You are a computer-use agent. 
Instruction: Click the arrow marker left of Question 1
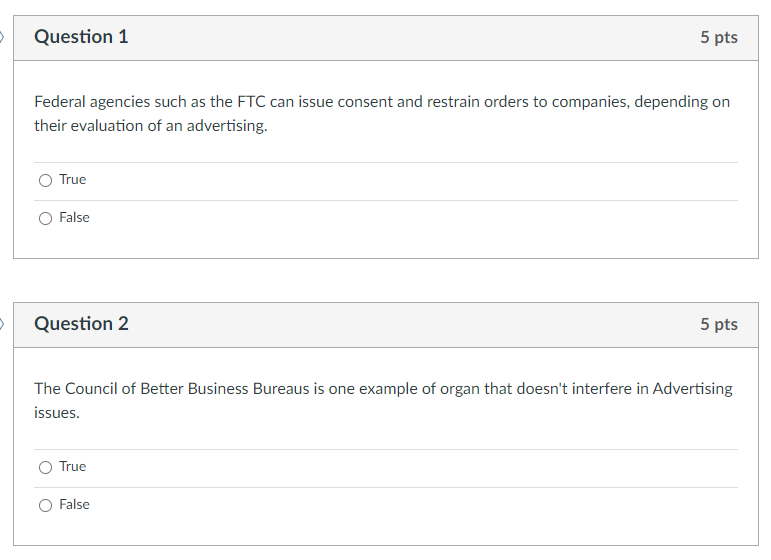pyautogui.click(x=3, y=37)
